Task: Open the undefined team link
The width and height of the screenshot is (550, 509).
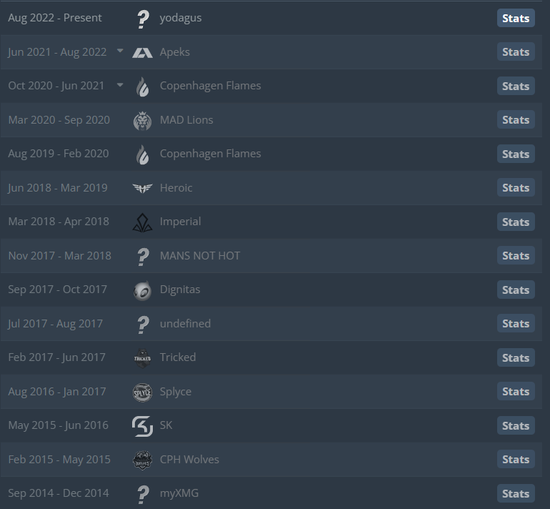Action: [x=185, y=323]
